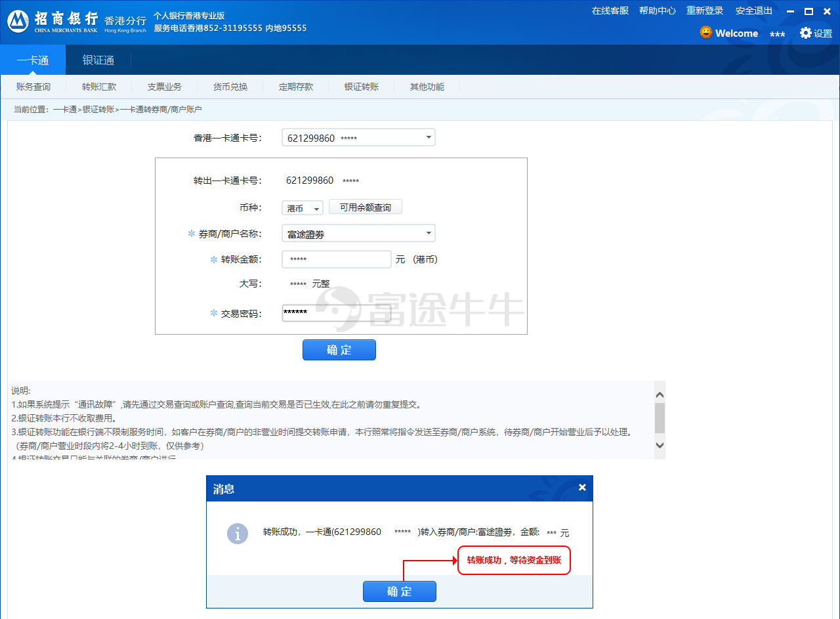This screenshot has width=840, height=619.
Task: Open 在线客服 online support link
Action: pos(610,11)
